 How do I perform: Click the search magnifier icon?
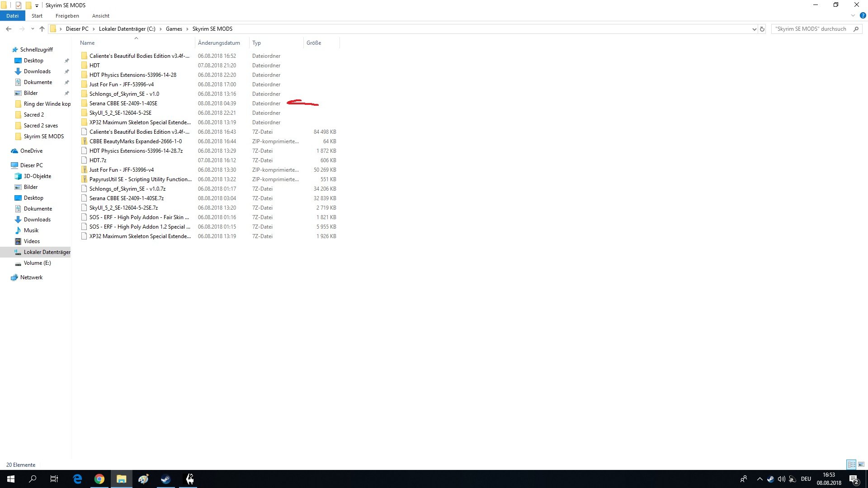click(856, 29)
